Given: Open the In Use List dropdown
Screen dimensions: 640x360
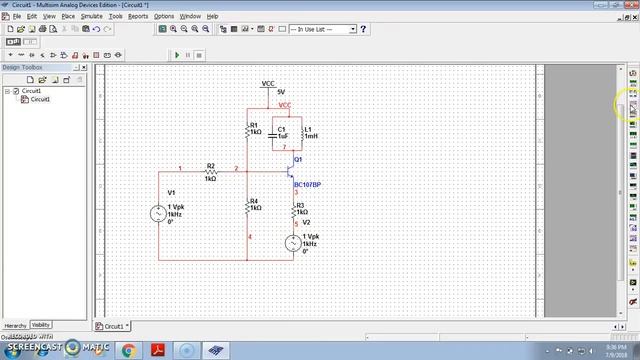Looking at the screenshot, I should click(353, 29).
